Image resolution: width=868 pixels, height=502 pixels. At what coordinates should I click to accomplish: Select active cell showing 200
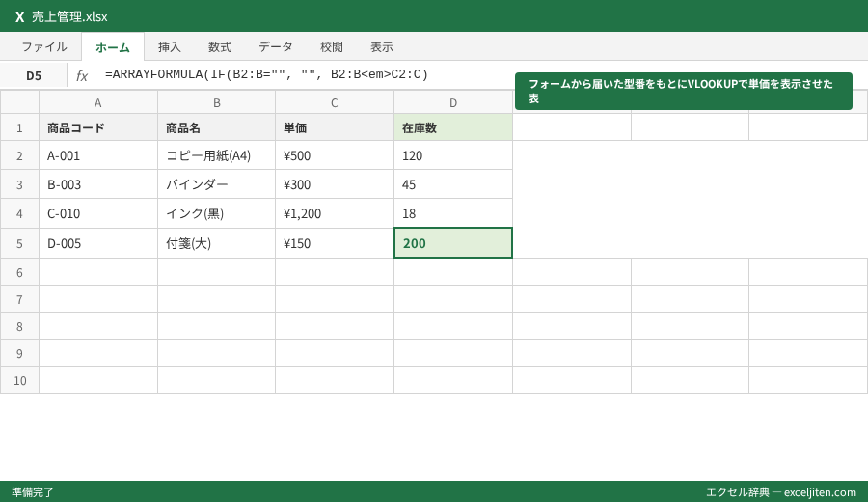point(453,243)
